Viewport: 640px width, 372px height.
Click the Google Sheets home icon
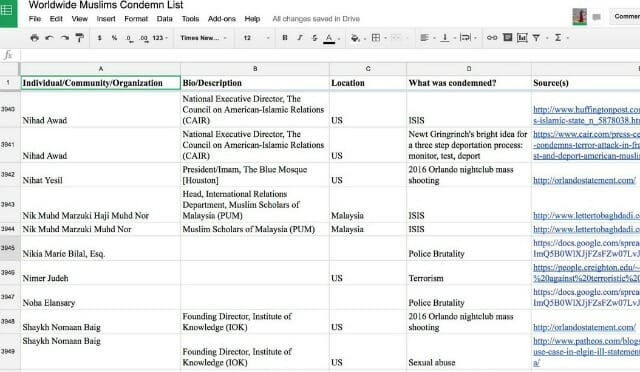click(8, 11)
